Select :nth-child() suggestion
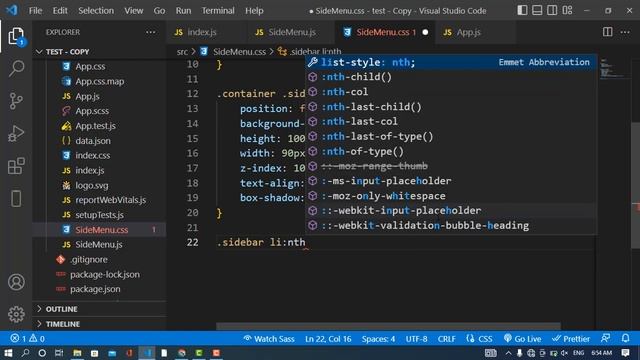The width and height of the screenshot is (640, 360). pos(451,77)
